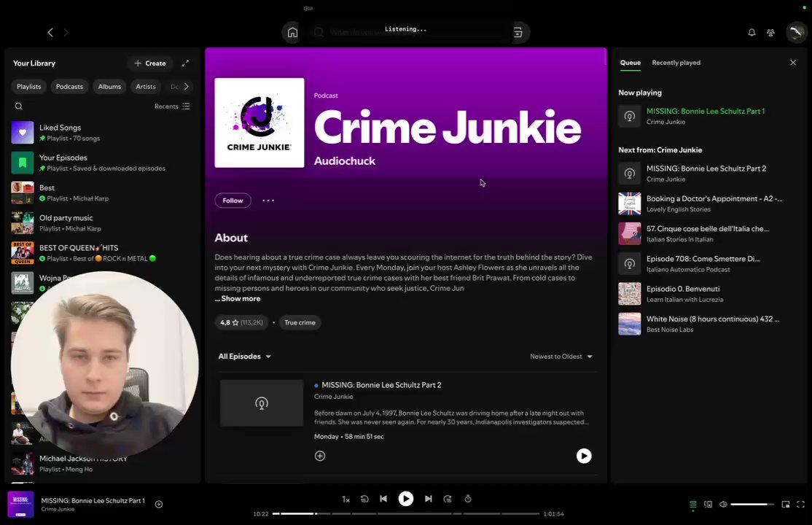Viewport: 812px width, 525px height.
Task: Open the list view icon next to Recents
Action: click(186, 106)
